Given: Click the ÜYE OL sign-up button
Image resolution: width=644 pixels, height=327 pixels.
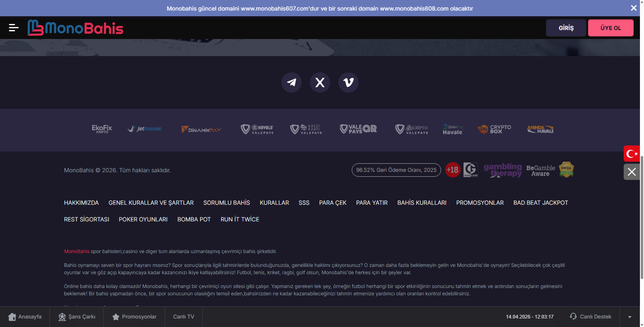Looking at the screenshot, I should pyautogui.click(x=611, y=28).
